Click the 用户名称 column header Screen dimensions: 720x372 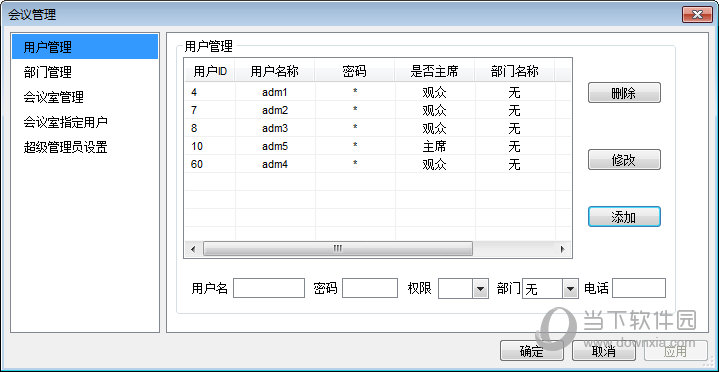[275, 72]
